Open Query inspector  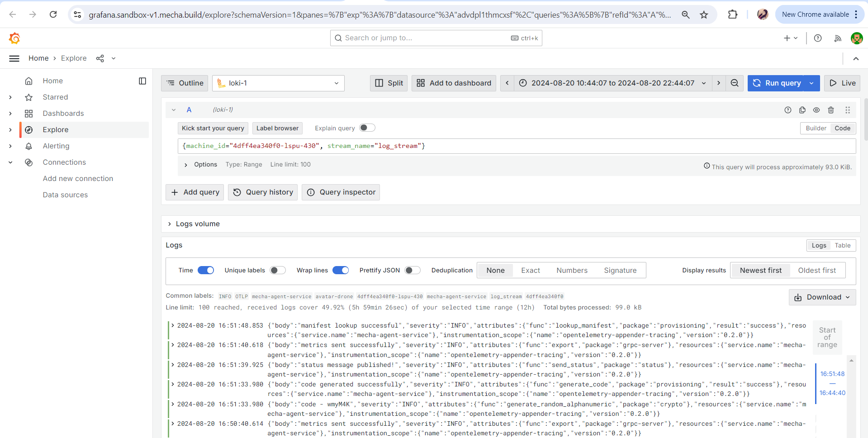[341, 192]
